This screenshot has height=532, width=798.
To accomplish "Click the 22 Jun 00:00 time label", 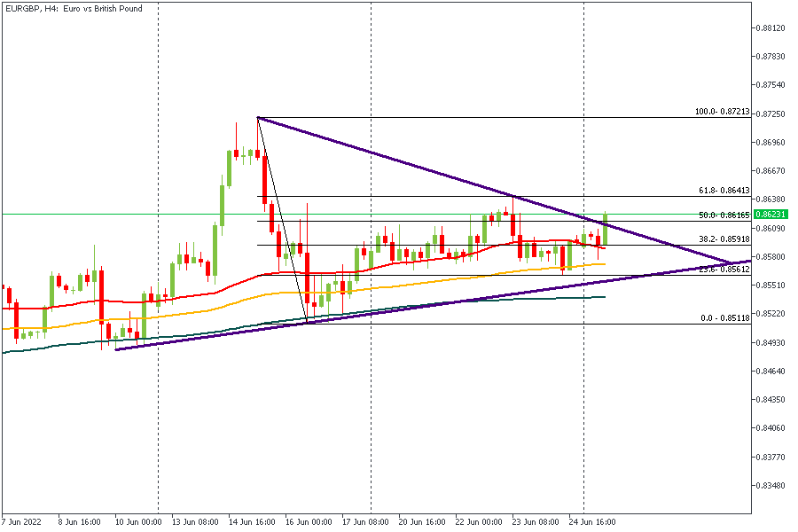I will [479, 521].
